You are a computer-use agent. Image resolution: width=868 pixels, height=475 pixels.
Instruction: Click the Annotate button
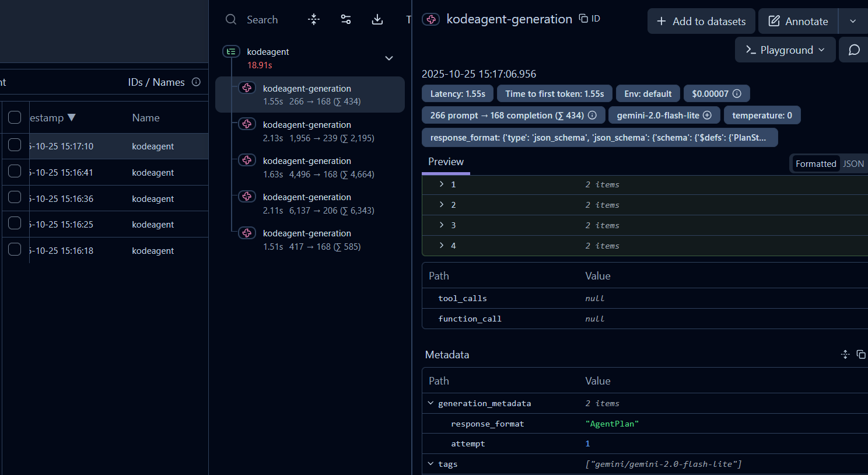point(798,21)
